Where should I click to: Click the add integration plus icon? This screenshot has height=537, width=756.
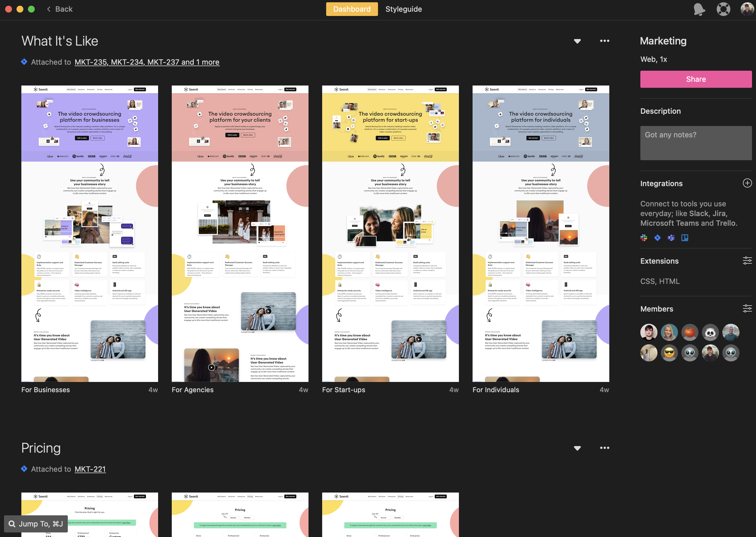pyautogui.click(x=747, y=183)
